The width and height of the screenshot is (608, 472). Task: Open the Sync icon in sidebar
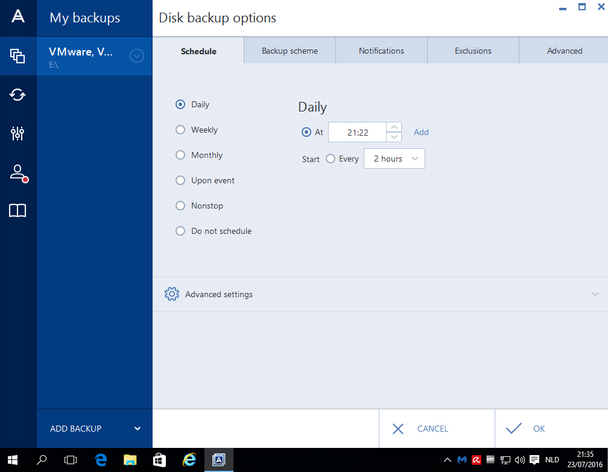click(x=17, y=95)
